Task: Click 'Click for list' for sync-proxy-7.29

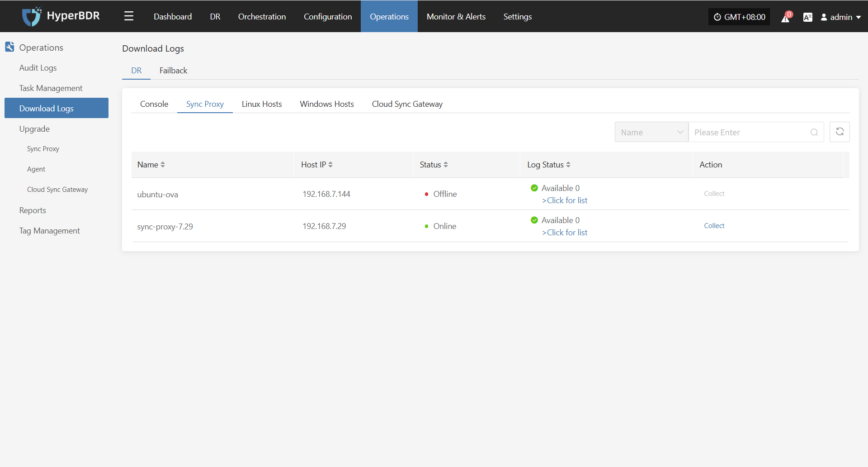Action: pos(565,233)
